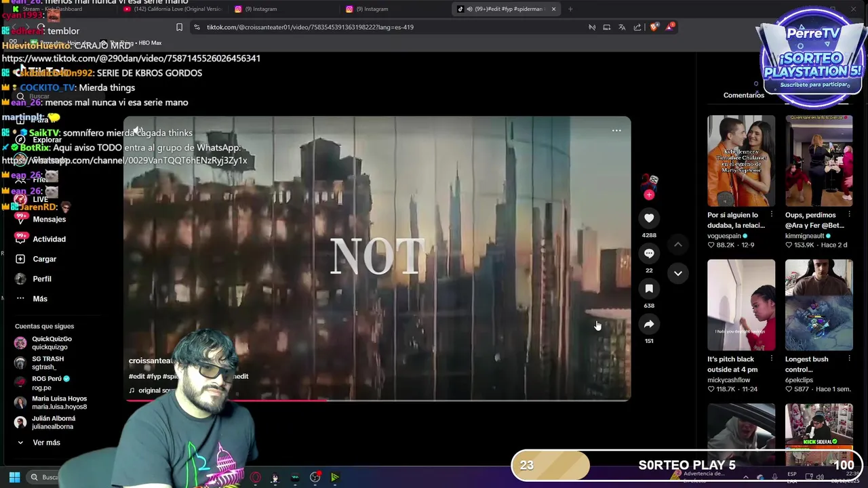868x488 pixels.
Task: Open the anime avatar taskbar app icon
Action: [275, 477]
